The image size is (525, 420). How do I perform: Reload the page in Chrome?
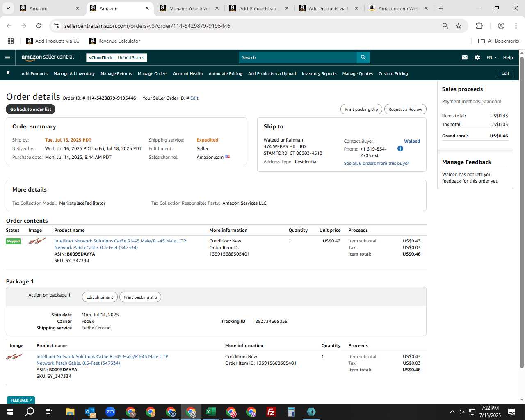pyautogui.click(x=39, y=26)
